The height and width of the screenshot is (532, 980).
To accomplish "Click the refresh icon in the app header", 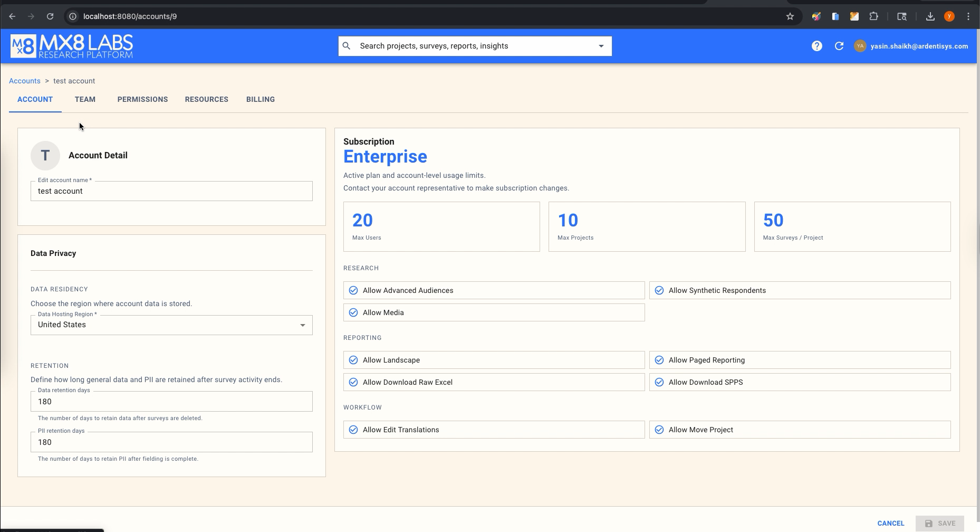I will click(839, 46).
